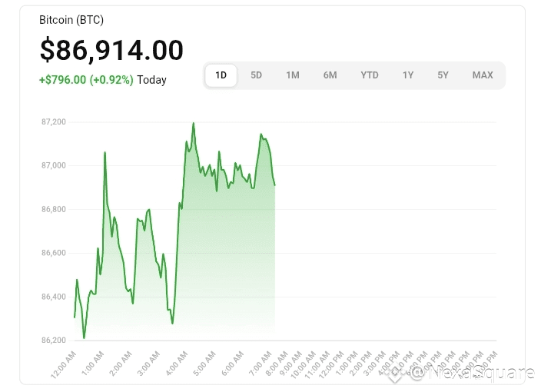
Task: Select the MAX range tab
Action: pos(483,75)
